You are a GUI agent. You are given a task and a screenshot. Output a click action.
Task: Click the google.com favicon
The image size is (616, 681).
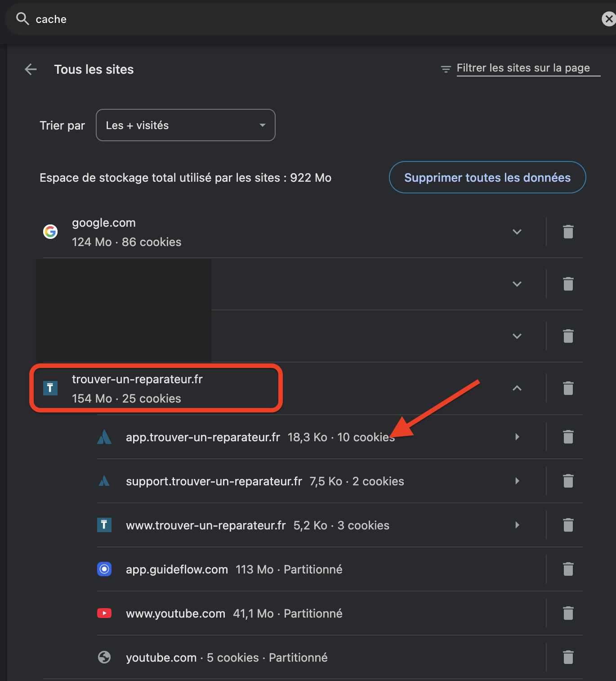click(x=50, y=232)
